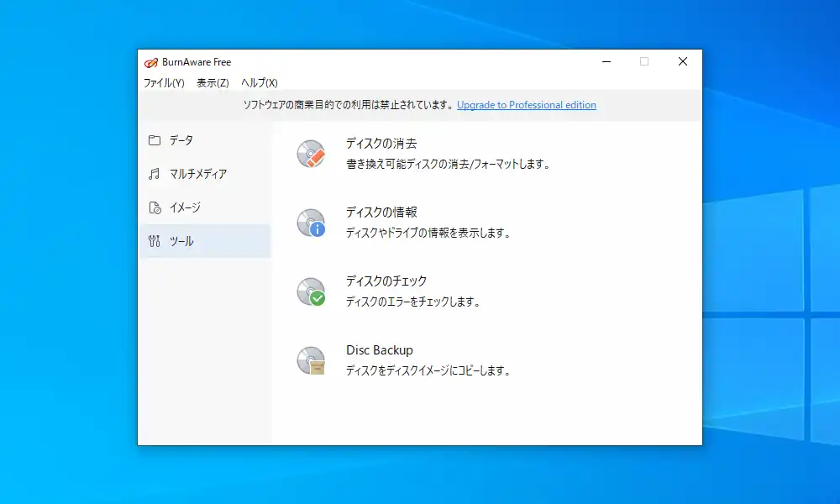Switch to the データ section
Image resolution: width=840 pixels, height=504 pixels.
click(181, 140)
